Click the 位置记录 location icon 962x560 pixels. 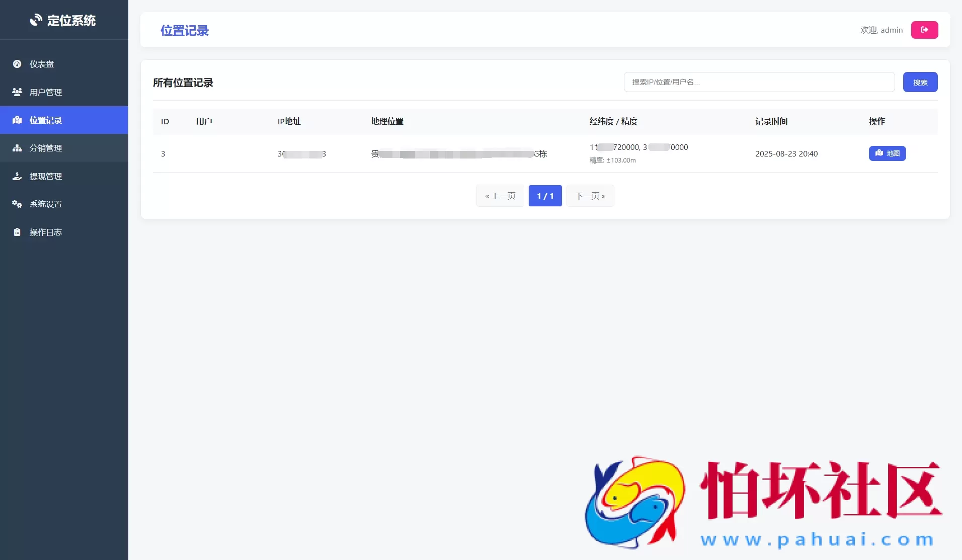point(17,120)
